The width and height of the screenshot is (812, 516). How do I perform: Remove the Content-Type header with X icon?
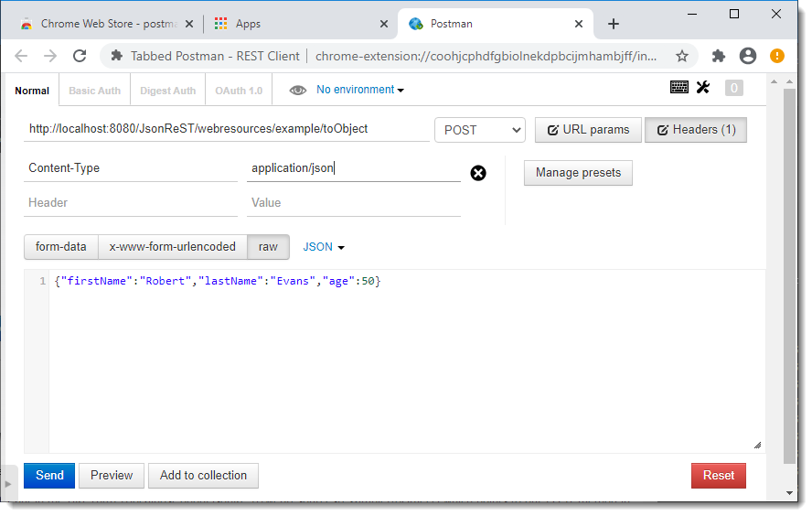click(x=478, y=173)
